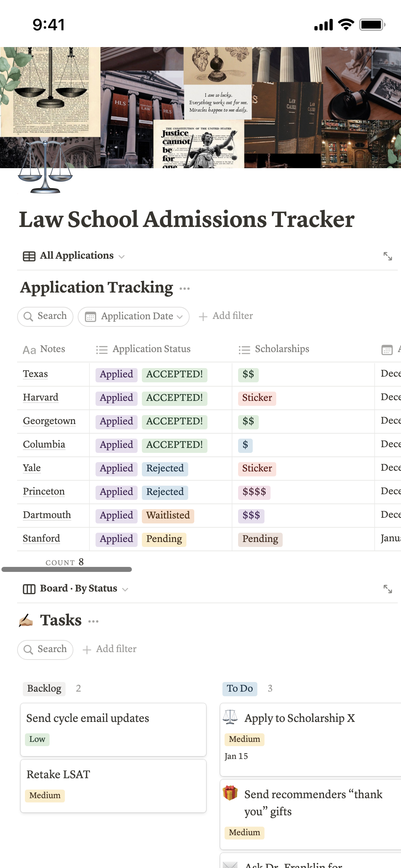Select the Waitlisted status tag for Dartmouth
The height and width of the screenshot is (868, 401).
point(168,515)
